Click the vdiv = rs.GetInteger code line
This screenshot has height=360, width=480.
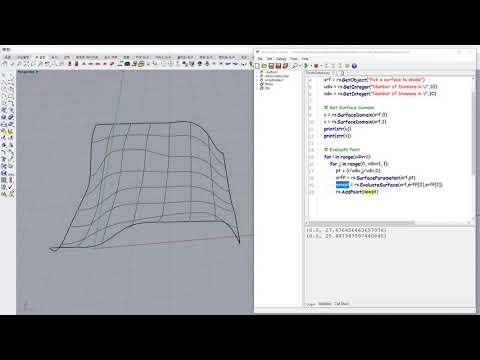380,94
